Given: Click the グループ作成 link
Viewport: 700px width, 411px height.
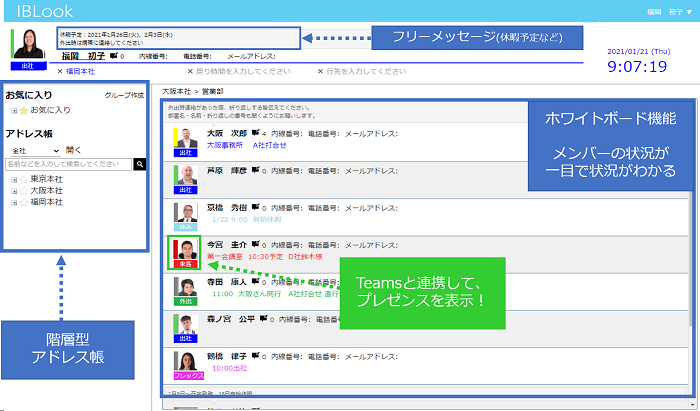Looking at the screenshot, I should 125,96.
